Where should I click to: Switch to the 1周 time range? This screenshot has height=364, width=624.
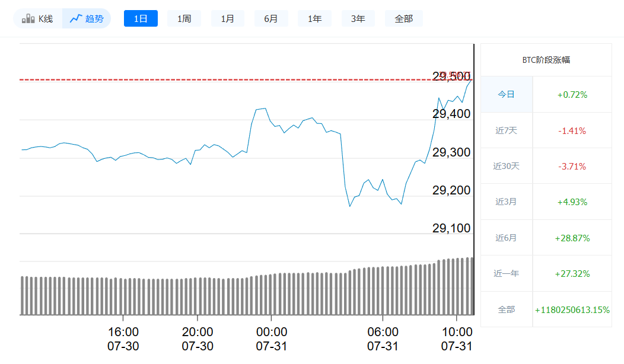click(184, 18)
